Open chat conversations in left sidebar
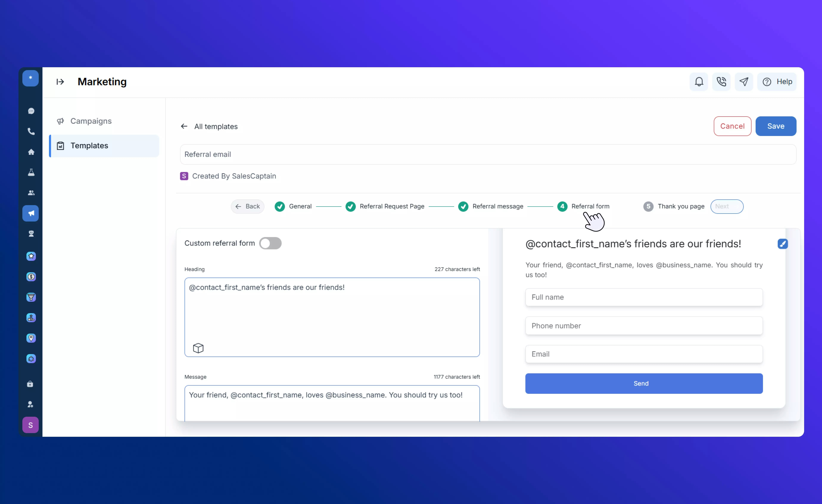The width and height of the screenshot is (822, 504). 31,111
